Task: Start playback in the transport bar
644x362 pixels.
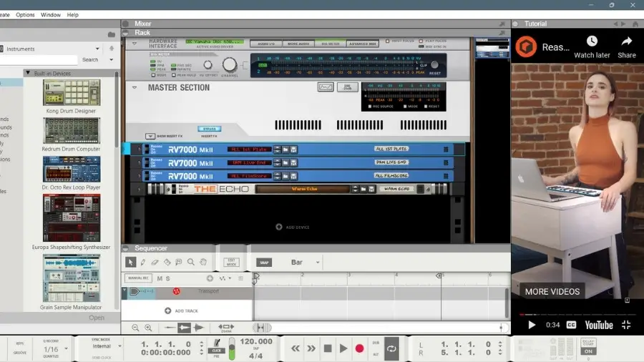Action: click(x=343, y=348)
